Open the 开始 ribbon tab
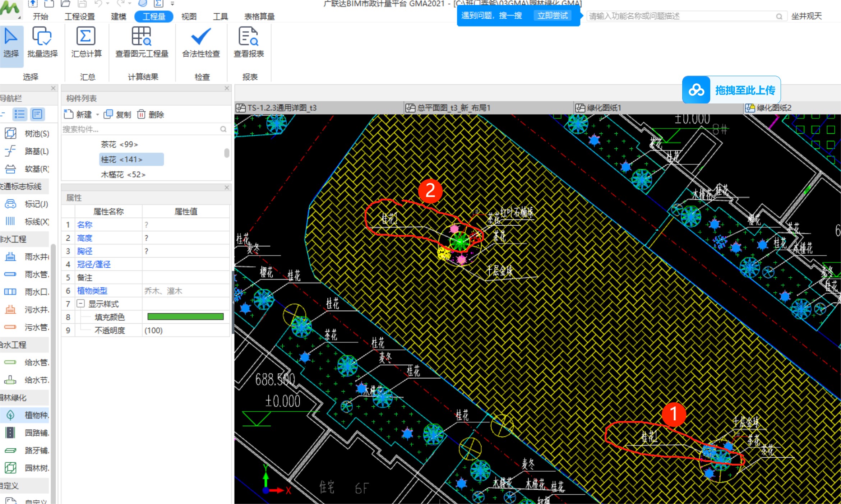 [40, 16]
